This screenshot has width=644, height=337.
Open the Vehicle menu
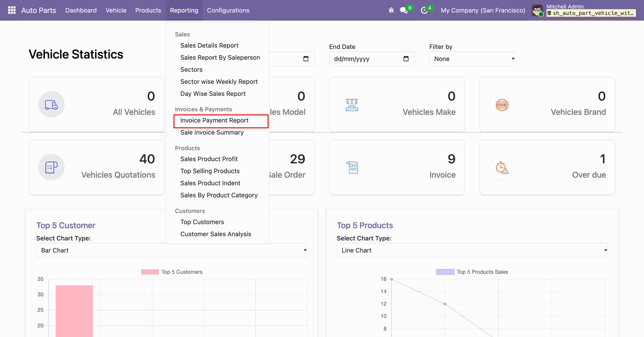pyautogui.click(x=116, y=10)
